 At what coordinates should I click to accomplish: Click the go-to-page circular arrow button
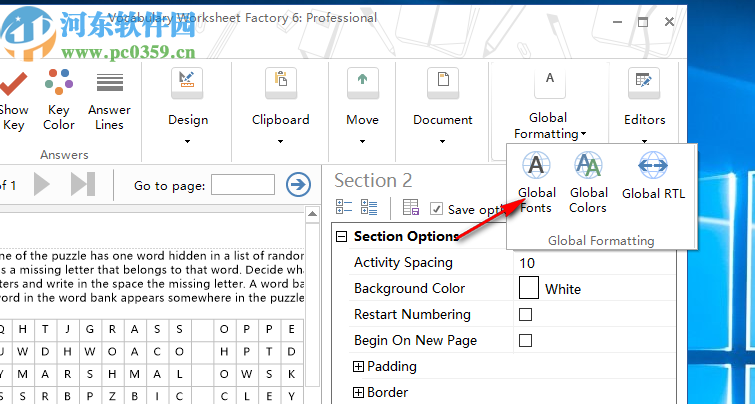298,184
